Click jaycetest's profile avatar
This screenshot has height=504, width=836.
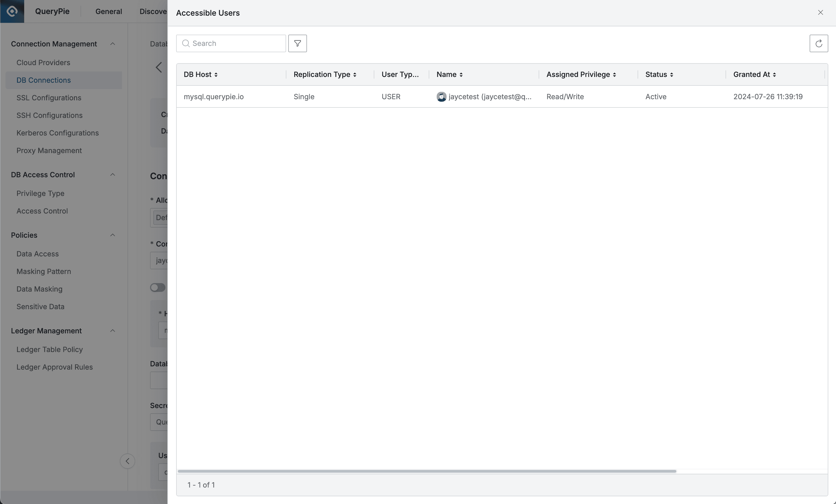[441, 97]
